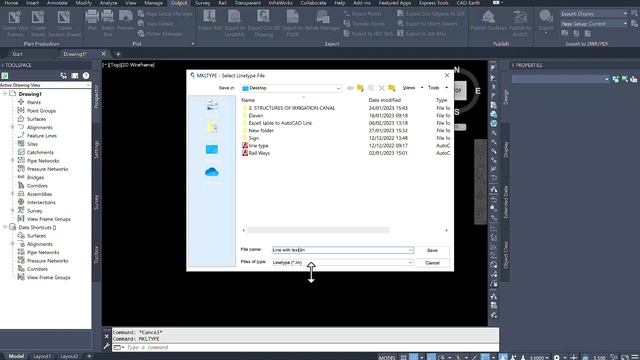640x360 pixels.
Task: Open the Files of type dropdown
Action: 342,262
